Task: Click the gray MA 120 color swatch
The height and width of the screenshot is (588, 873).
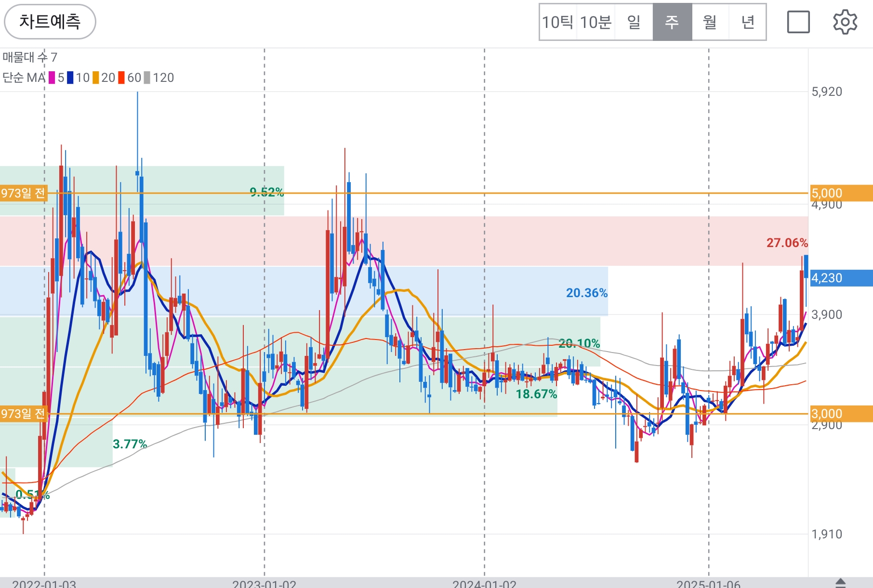Action: pyautogui.click(x=147, y=78)
